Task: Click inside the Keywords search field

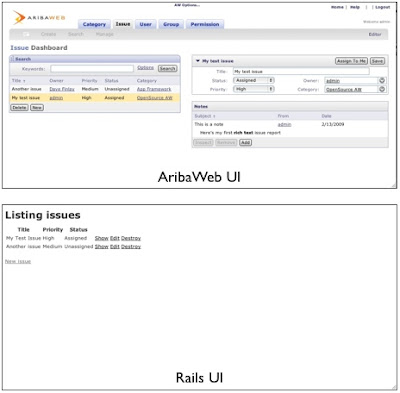Action: [x=92, y=69]
